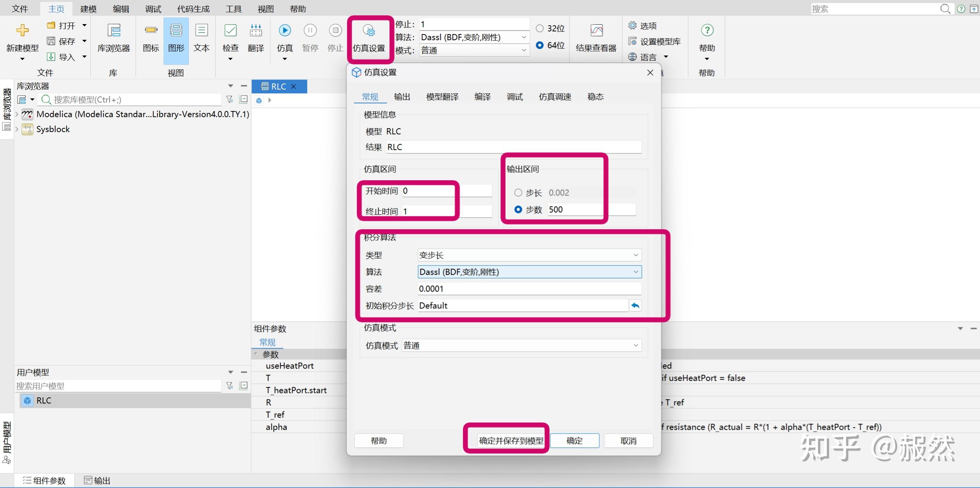Viewport: 980px width, 488px height.
Task: Switch to 文本 view icon
Action: click(x=201, y=30)
